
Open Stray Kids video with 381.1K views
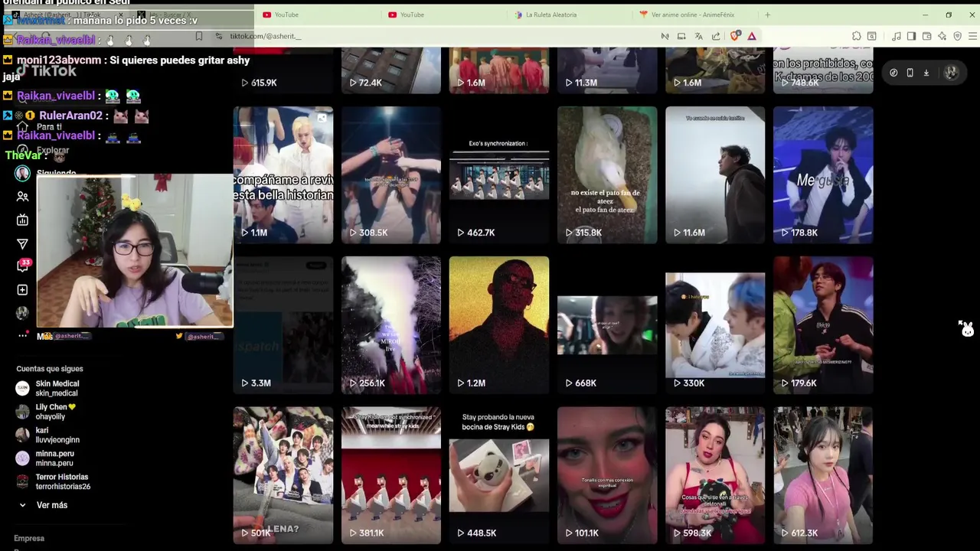point(391,475)
